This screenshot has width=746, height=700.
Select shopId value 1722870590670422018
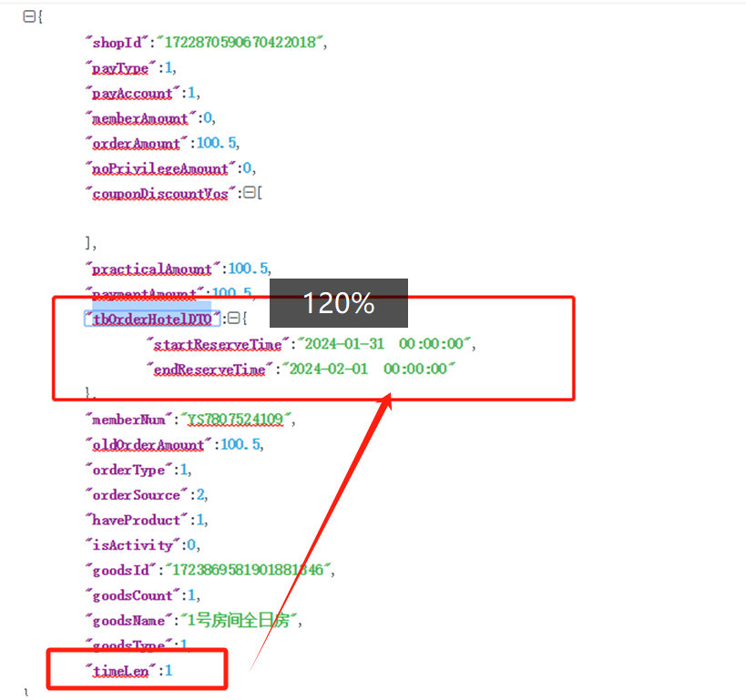pos(240,42)
